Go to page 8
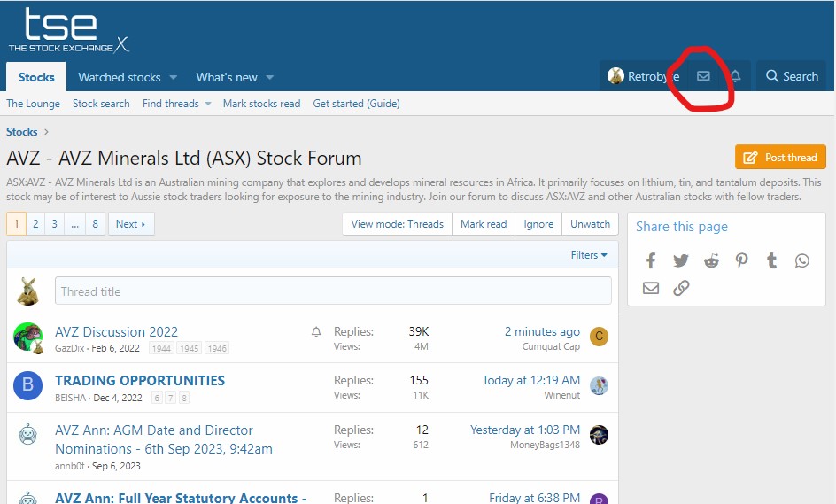836x504 pixels. tap(96, 224)
